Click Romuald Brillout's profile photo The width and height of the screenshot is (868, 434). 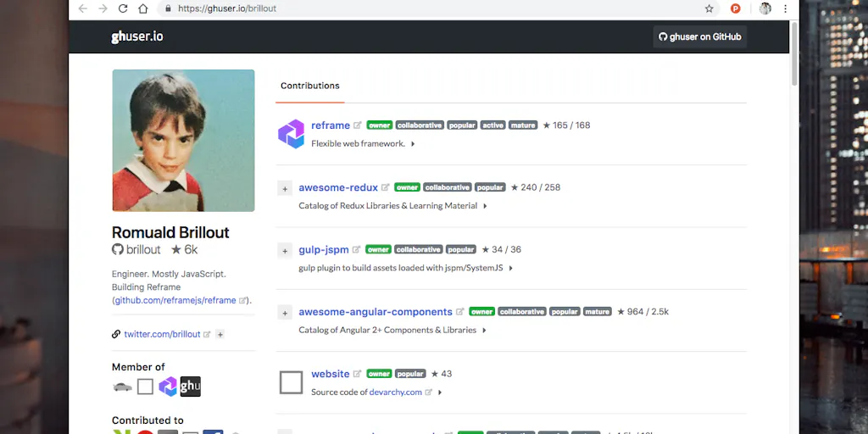[x=183, y=141]
